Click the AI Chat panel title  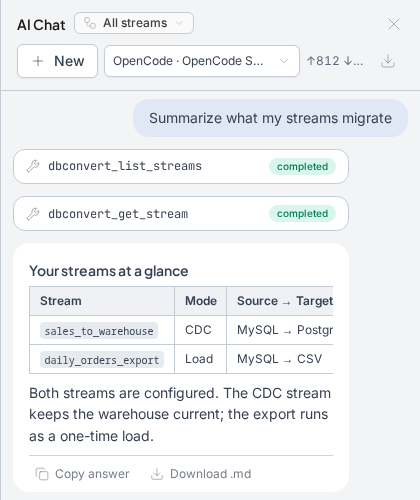(41, 25)
